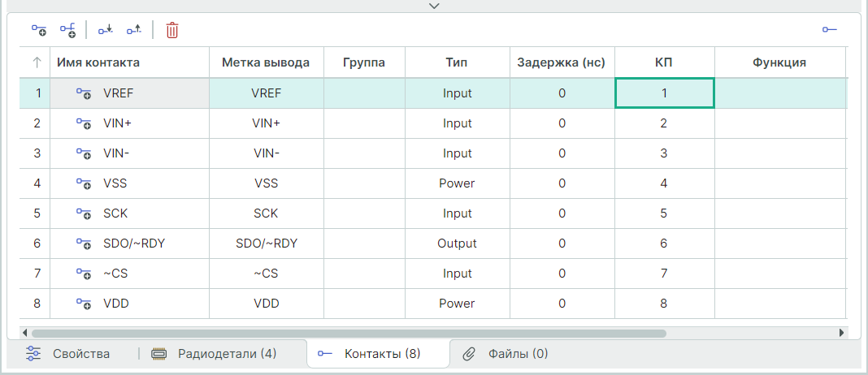Screen dimensions: 868x375
Task: Open the Type cell for the VIN+ row
Action: click(457, 123)
